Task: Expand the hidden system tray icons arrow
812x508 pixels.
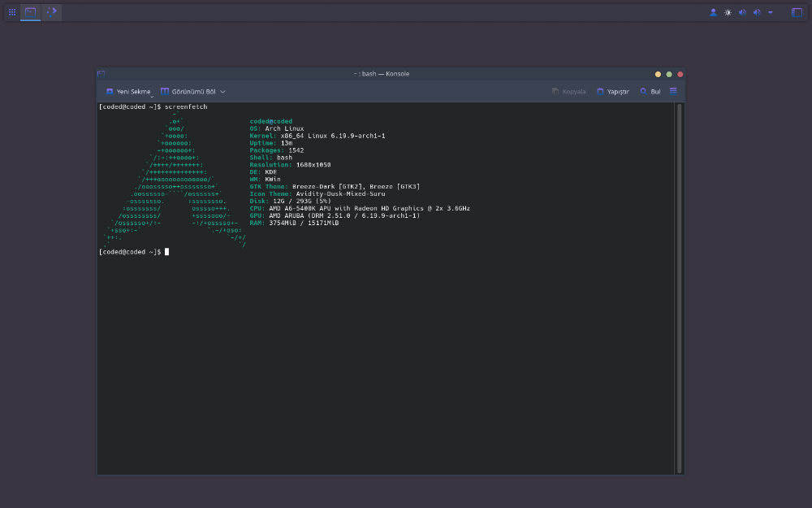Action: [x=771, y=12]
